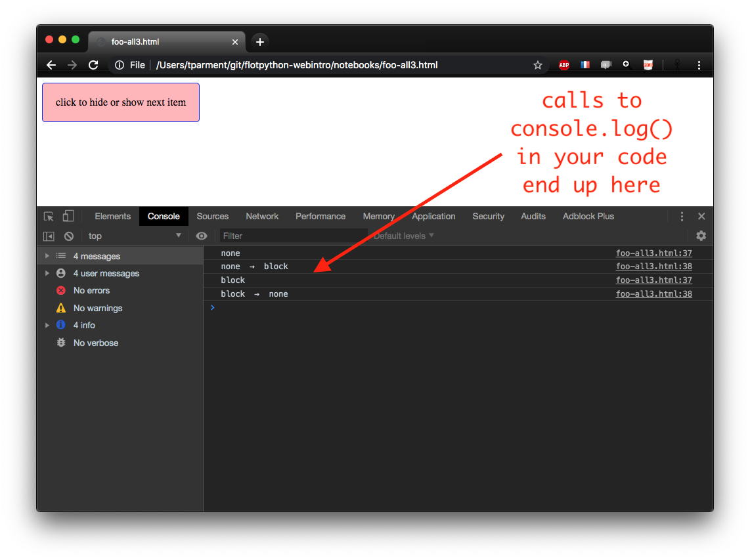Viewport: 750px width, 560px height.
Task: Click the hide or show next item button
Action: click(x=121, y=102)
